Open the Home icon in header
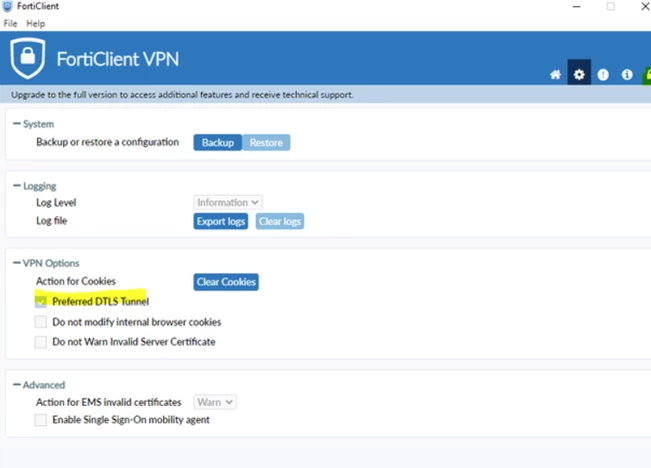The height and width of the screenshot is (468, 651). (555, 75)
